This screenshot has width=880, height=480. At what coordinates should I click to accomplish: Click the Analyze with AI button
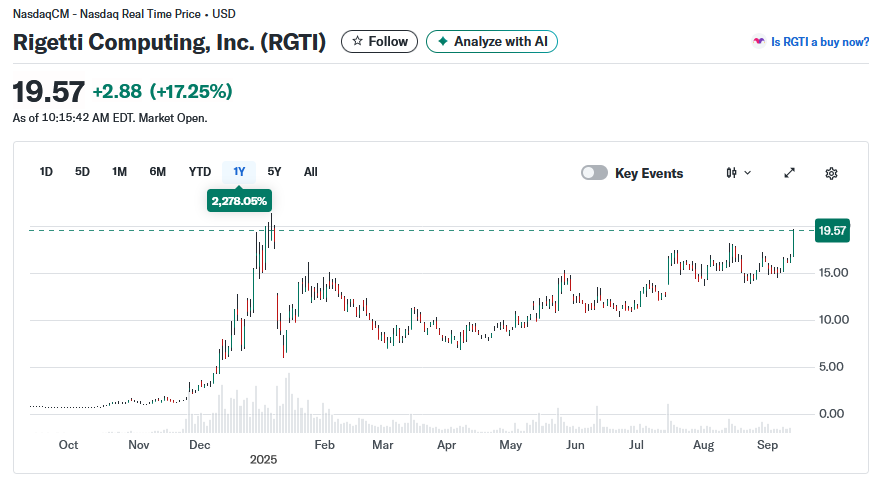point(492,42)
